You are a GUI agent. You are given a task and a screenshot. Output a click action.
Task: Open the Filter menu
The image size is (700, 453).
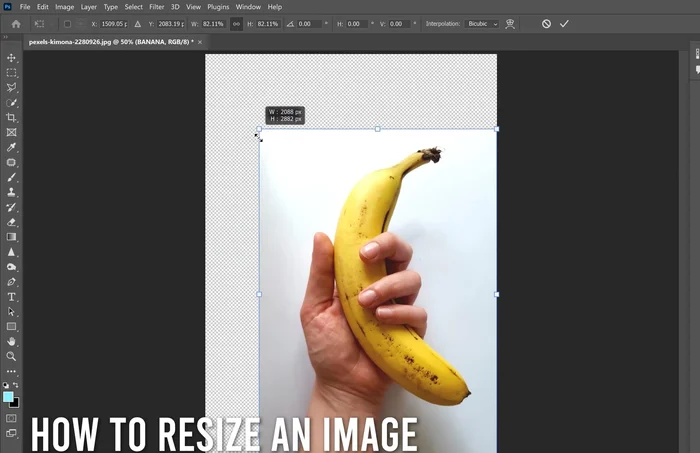point(157,7)
